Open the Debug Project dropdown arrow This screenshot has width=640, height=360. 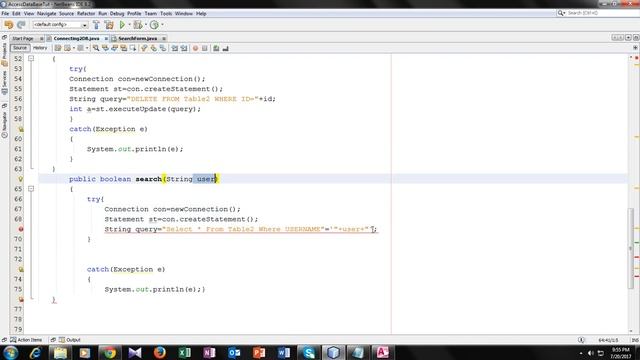146,25
